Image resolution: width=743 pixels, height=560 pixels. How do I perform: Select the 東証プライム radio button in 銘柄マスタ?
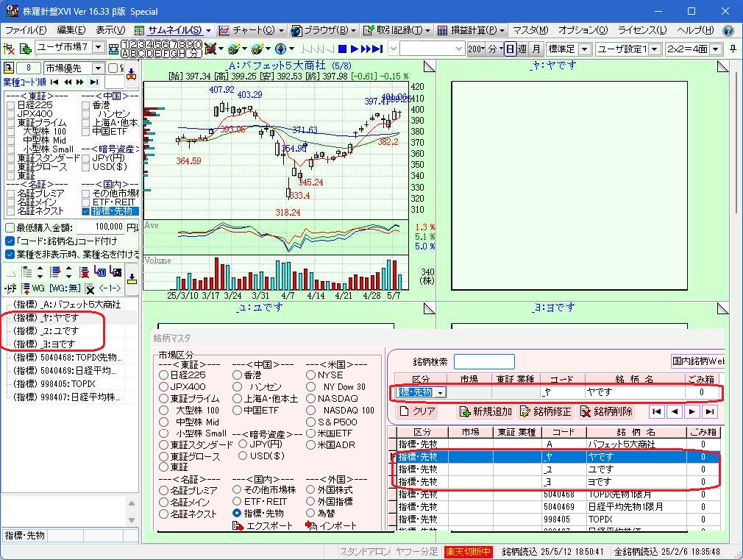(x=163, y=398)
